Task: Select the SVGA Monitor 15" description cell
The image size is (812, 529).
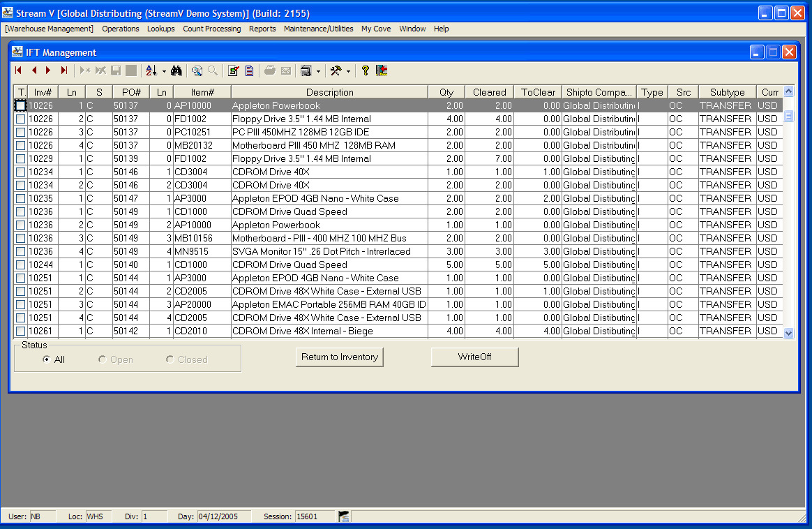Action: (x=329, y=252)
